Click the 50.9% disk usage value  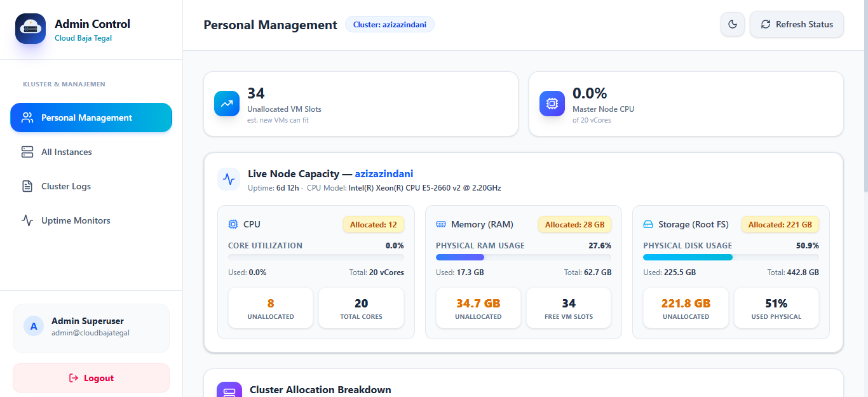point(808,245)
